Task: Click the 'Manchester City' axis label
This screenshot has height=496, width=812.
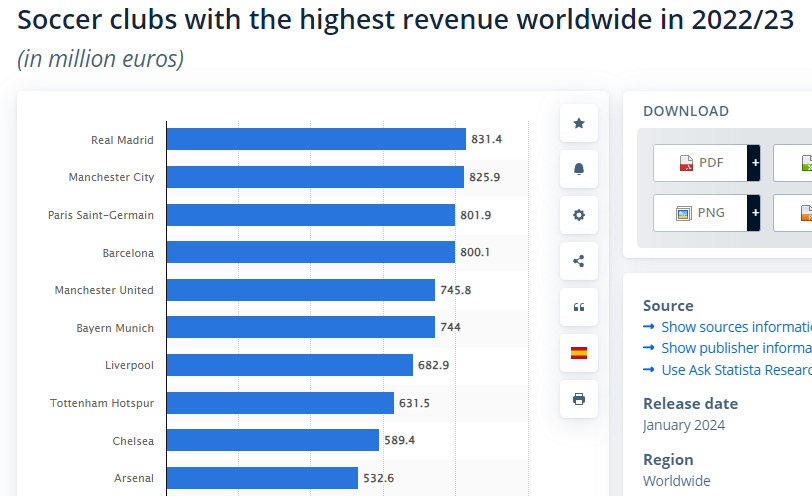Action: click(x=111, y=177)
